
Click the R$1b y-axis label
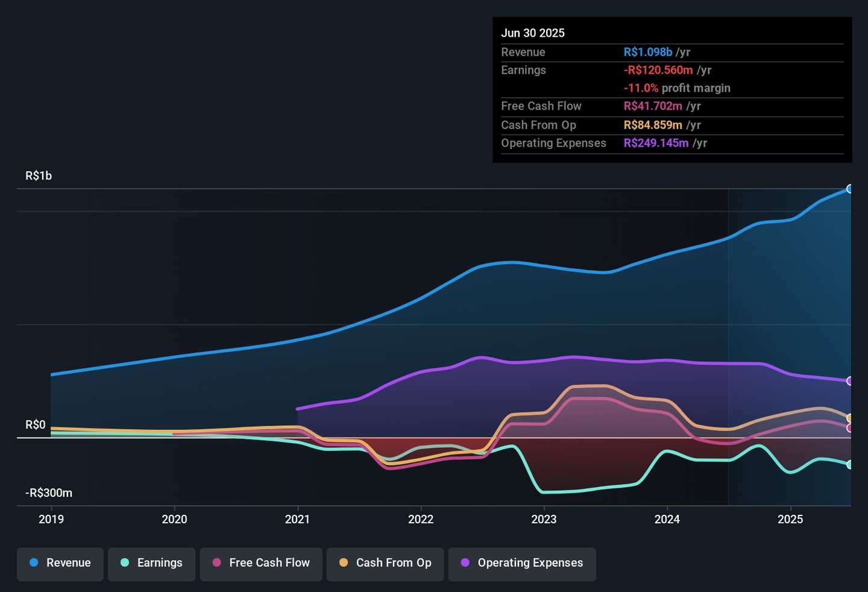(39, 176)
